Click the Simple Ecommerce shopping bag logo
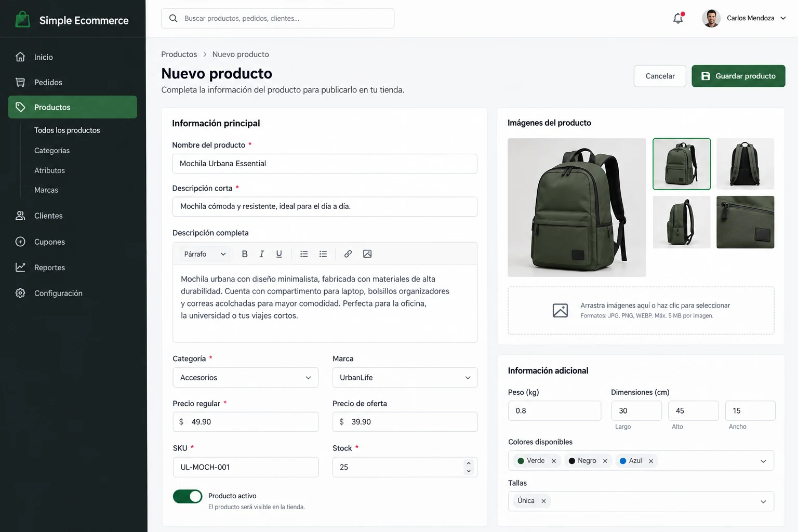 (x=22, y=20)
